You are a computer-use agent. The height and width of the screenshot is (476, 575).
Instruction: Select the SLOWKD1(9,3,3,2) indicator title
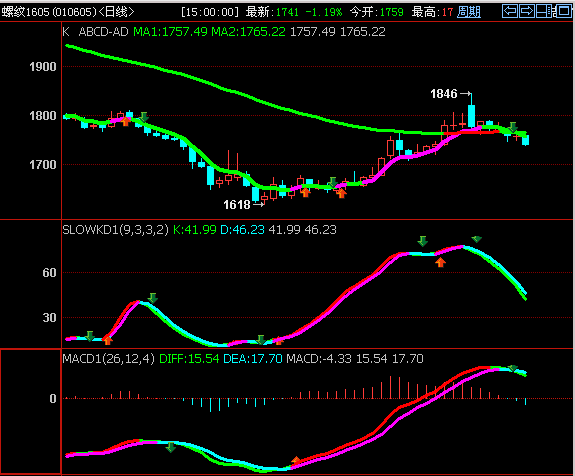coord(116,230)
